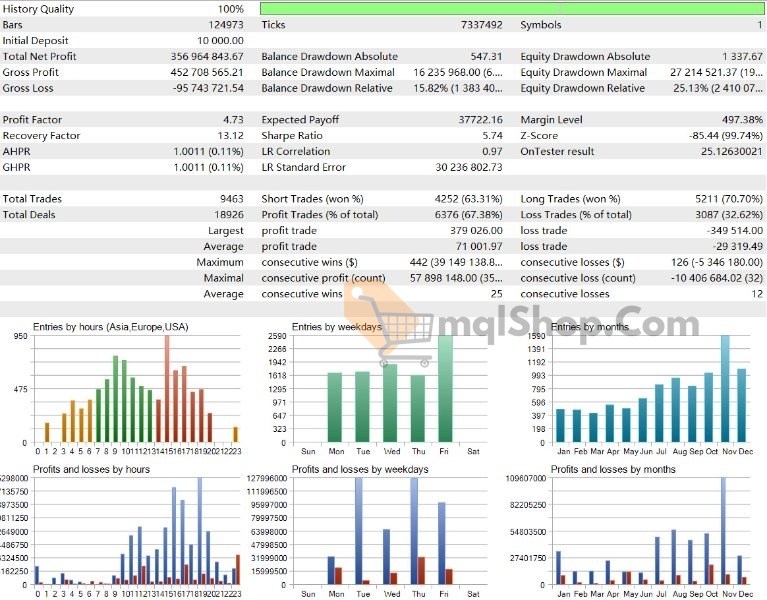Click Total Trades value 9463

click(231, 199)
